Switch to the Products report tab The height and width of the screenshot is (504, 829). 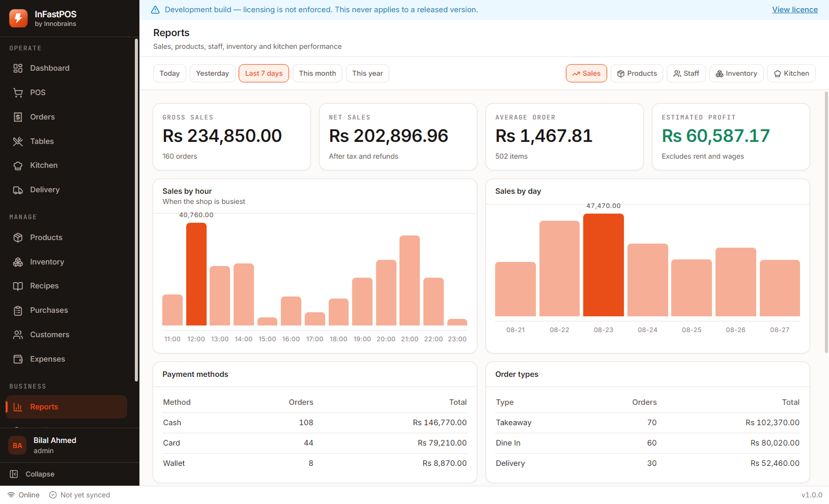tap(637, 73)
